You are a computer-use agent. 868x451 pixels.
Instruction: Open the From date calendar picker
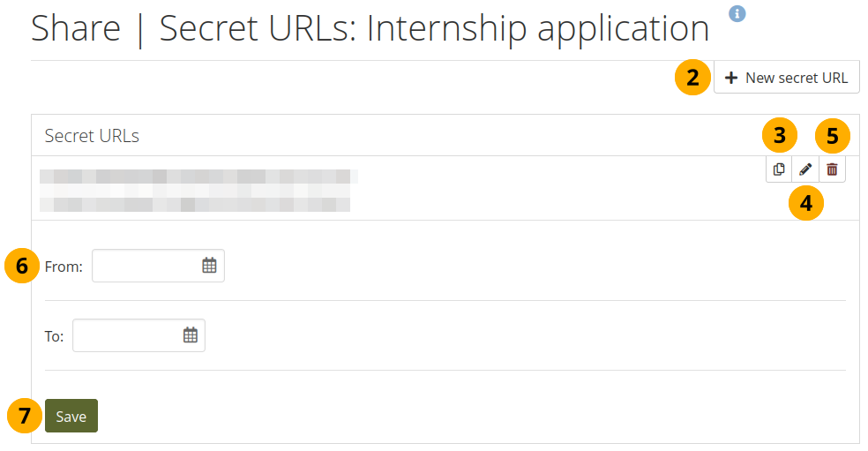[209, 266]
